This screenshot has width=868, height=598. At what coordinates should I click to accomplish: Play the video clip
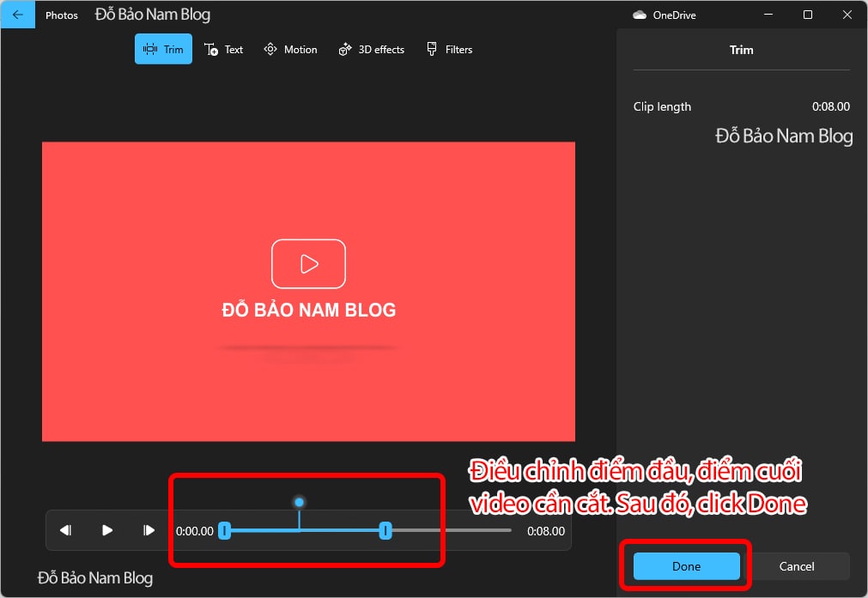point(107,530)
